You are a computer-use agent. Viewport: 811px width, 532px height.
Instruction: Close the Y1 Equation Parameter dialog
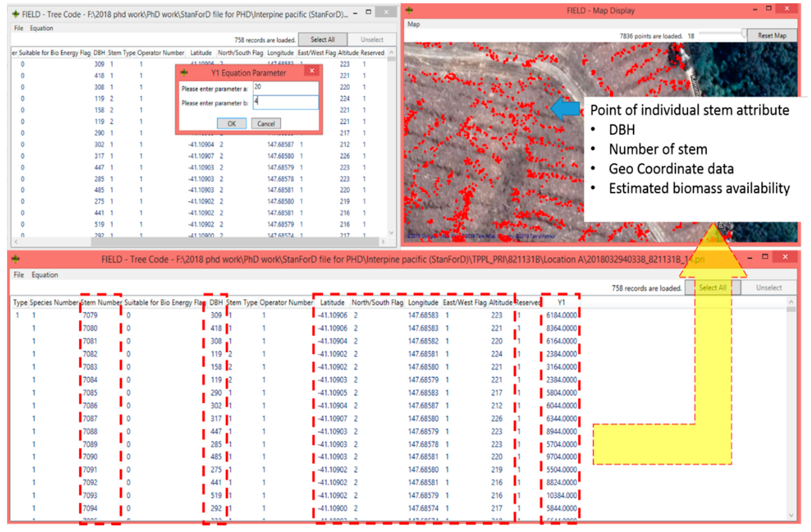tap(312, 71)
